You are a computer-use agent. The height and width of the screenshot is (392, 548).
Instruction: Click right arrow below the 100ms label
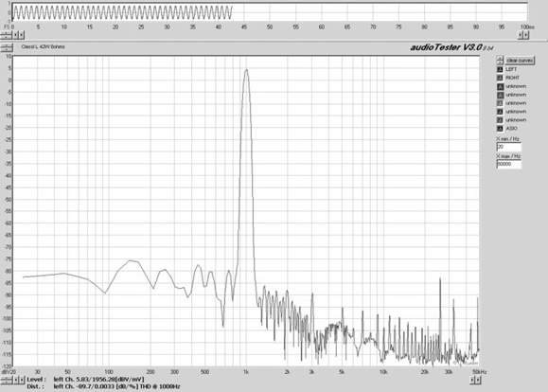[x=526, y=35]
